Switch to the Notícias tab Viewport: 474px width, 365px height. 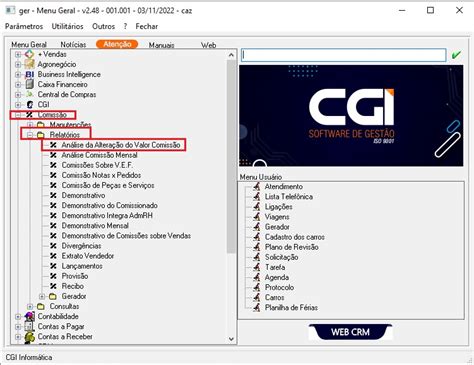(x=73, y=45)
